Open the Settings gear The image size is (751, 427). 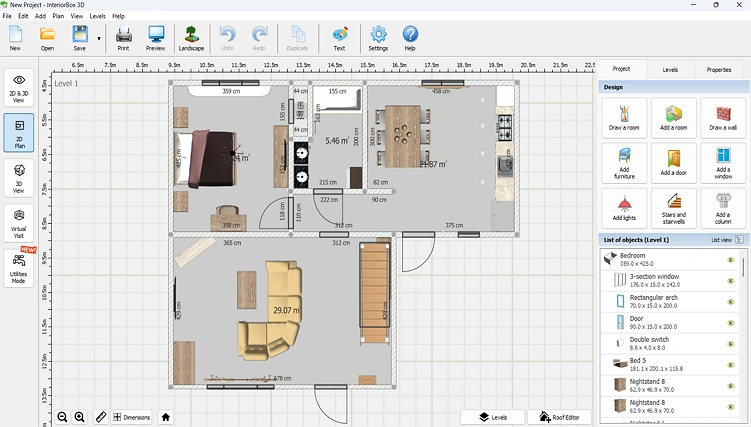coord(378,38)
